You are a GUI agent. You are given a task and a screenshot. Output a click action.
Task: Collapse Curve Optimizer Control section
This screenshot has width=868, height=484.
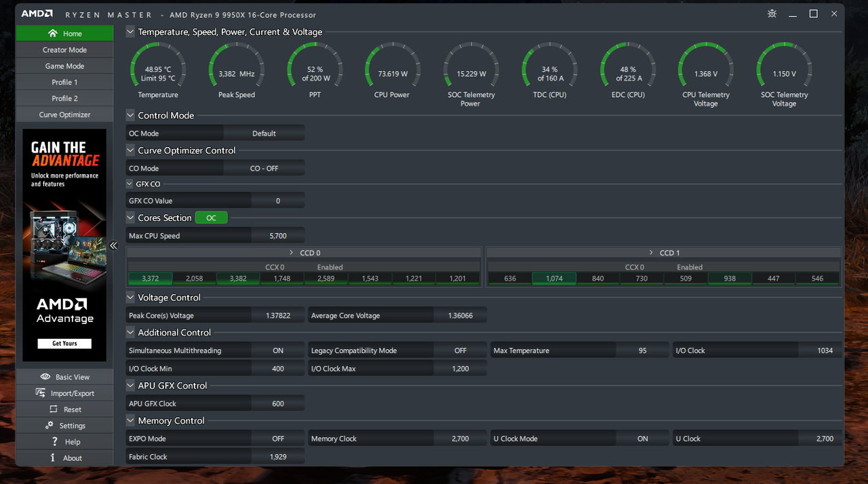130,150
